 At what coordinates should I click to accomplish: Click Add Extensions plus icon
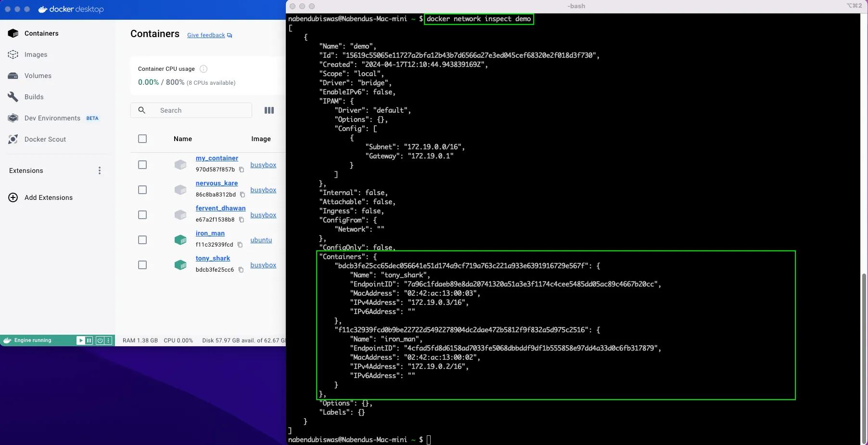(x=13, y=197)
